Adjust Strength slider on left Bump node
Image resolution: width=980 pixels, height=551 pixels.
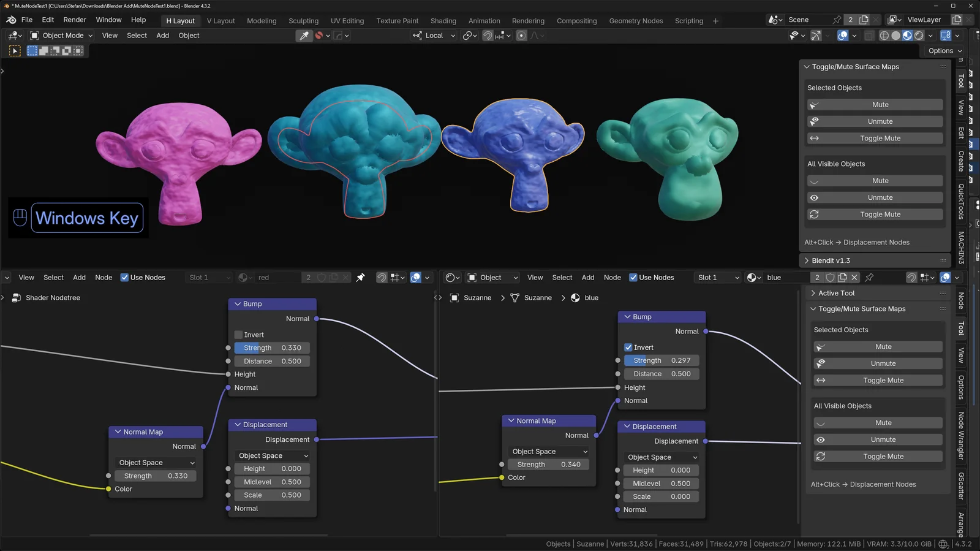click(272, 348)
